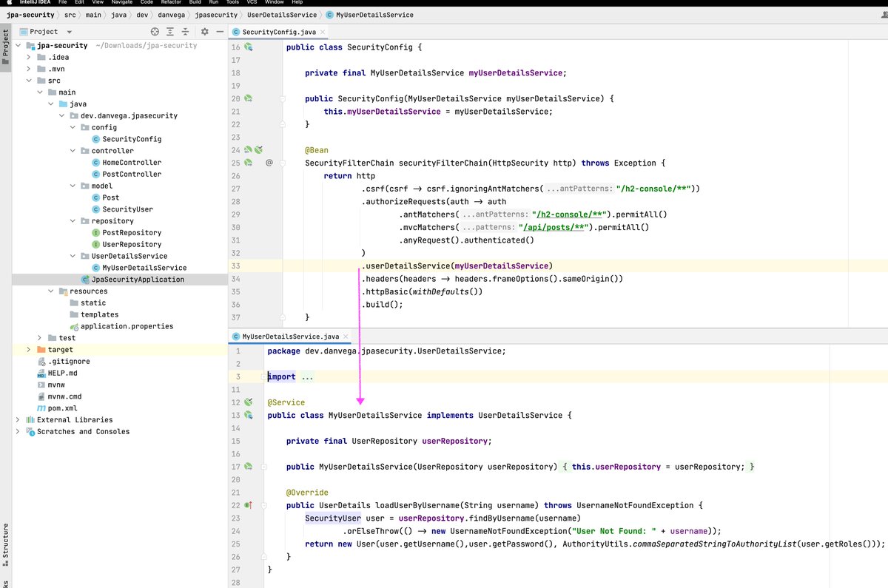Expand the .mvn folder
Screen dimensions: 888x588
29,69
